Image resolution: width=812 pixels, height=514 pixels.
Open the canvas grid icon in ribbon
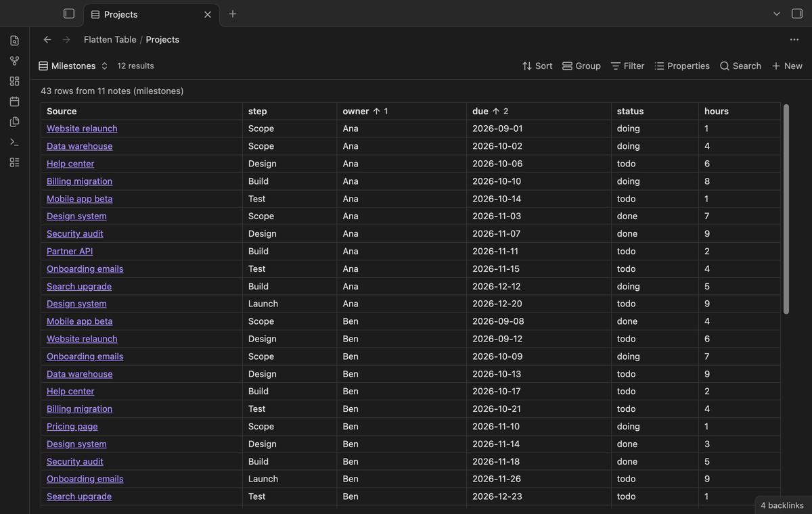(14, 81)
